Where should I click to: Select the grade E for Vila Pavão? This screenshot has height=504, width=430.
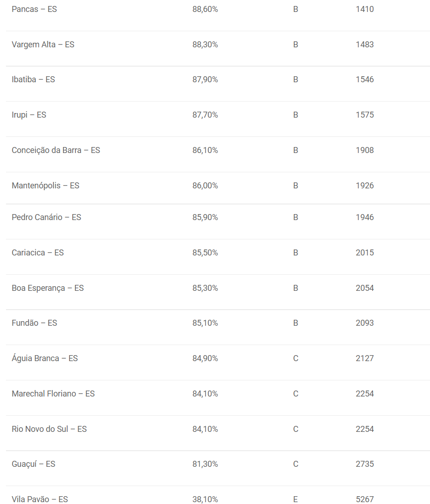(295, 499)
